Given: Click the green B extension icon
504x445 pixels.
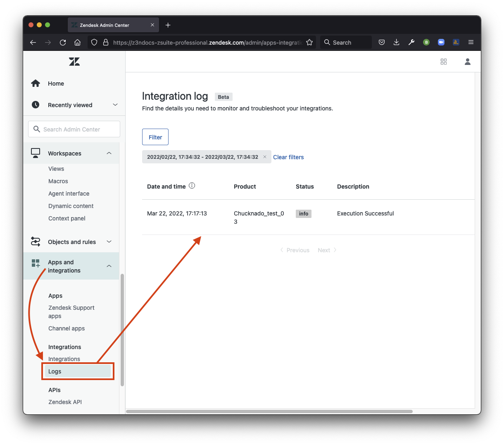Looking at the screenshot, I should pos(426,42).
